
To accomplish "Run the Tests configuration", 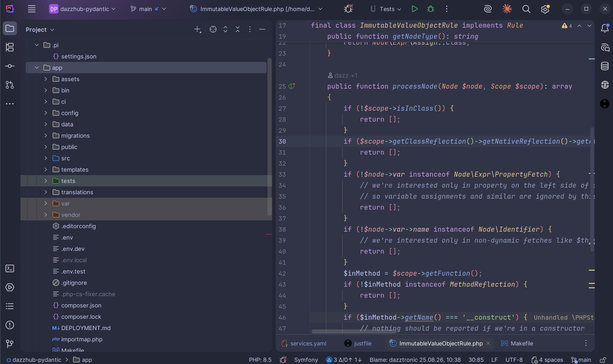I will [414, 9].
